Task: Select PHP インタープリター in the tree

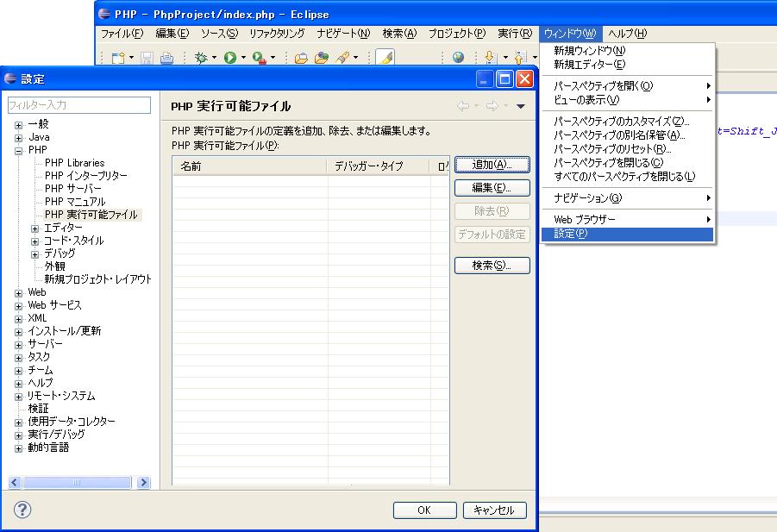Action: (x=85, y=176)
